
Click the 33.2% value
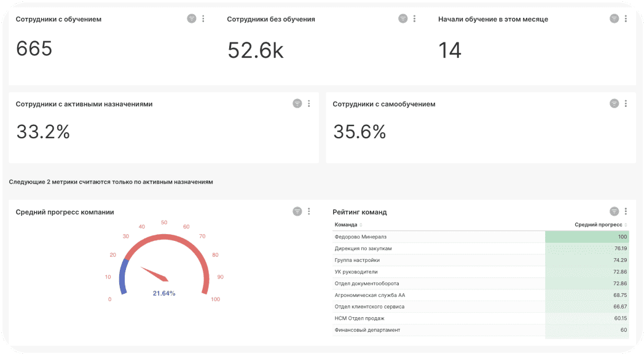43,132
